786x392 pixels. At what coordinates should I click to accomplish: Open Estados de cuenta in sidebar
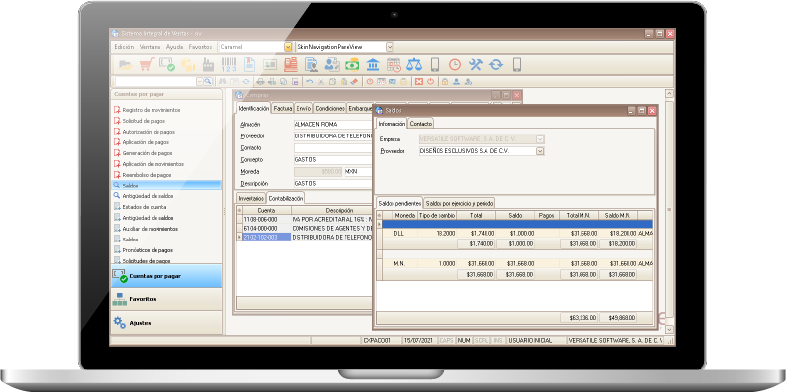tap(144, 207)
